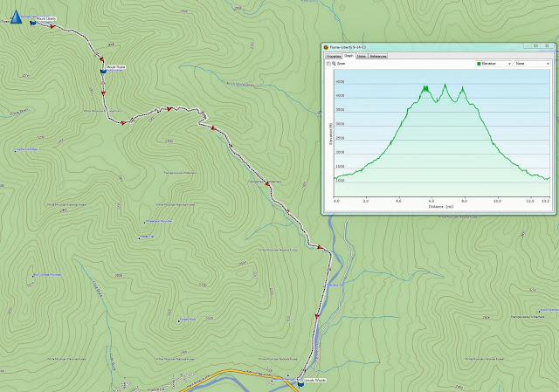Image resolution: width=559 pixels, height=392 pixels.
Task: Select the Mount Flume flag waypoint
Action: point(103,71)
